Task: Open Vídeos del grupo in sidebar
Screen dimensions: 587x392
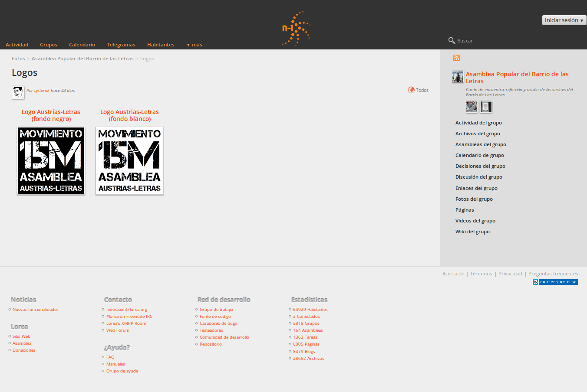Action: [475, 221]
